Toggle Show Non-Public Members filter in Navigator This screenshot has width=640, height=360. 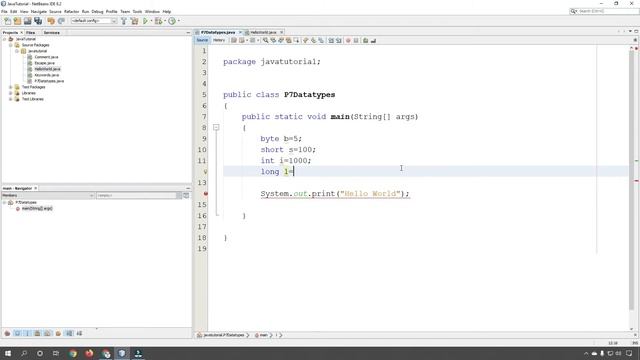click(x=38, y=333)
